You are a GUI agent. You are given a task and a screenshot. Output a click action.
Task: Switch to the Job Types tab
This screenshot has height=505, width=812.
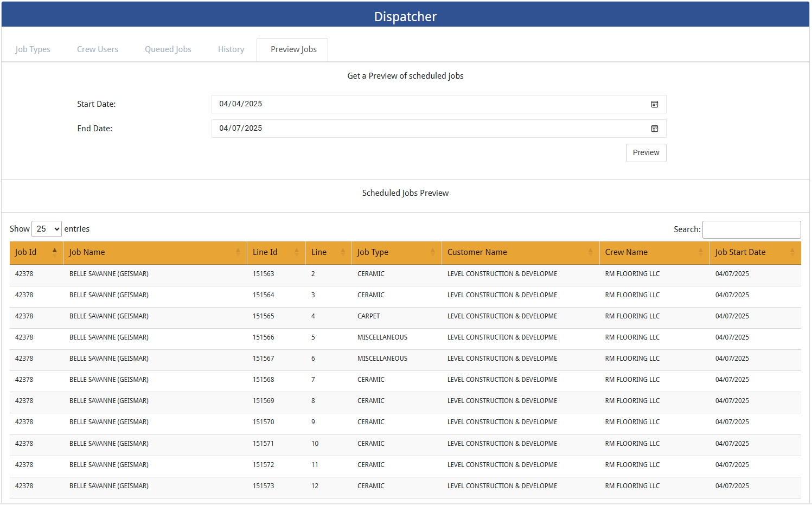click(33, 49)
